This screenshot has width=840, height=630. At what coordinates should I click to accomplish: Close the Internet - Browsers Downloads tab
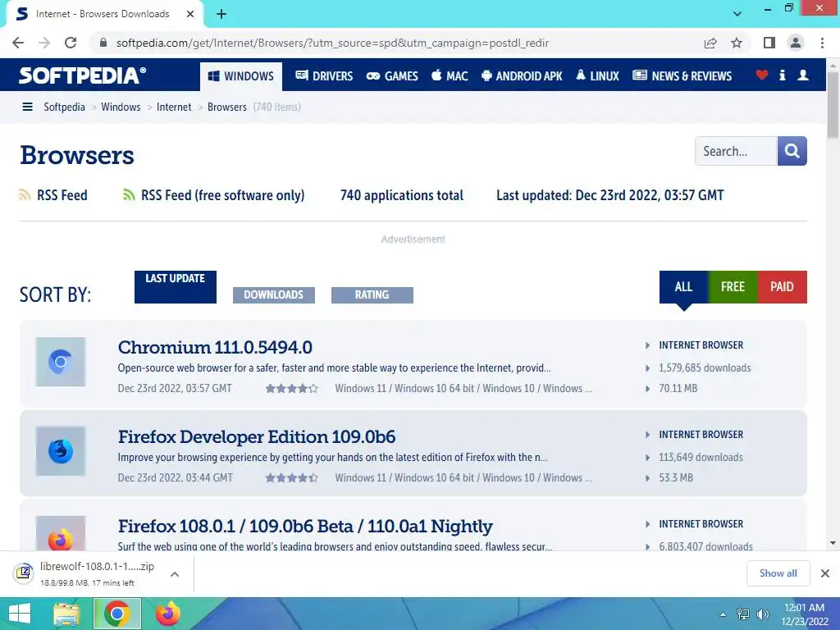click(190, 14)
